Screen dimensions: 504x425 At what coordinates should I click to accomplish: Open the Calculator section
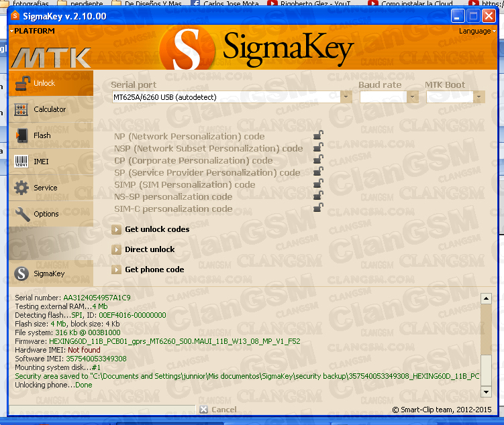51,109
